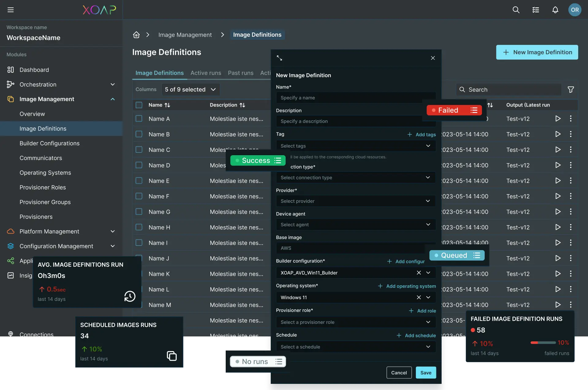Click the Add operating system link
Viewport: 588px width, 390px height.
click(407, 286)
